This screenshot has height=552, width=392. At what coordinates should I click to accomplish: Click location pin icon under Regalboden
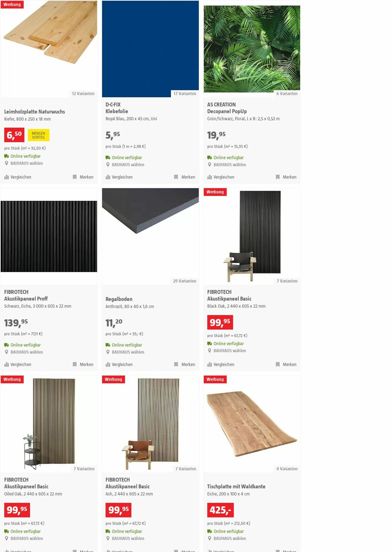tap(108, 352)
